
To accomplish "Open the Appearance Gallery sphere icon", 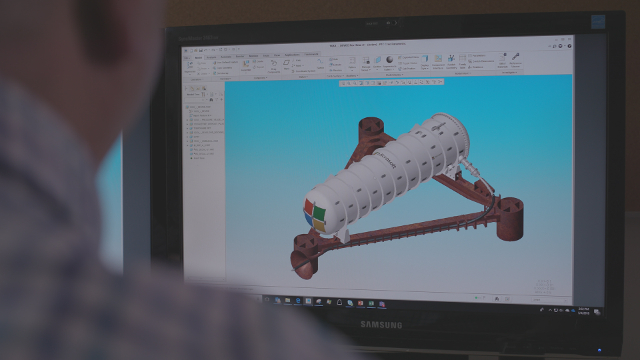I will (389, 60).
